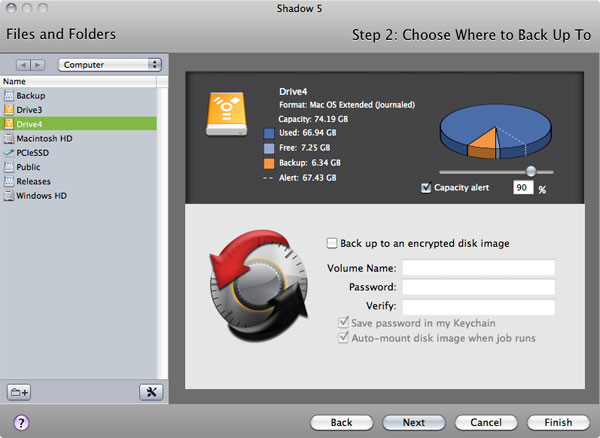The width and height of the screenshot is (600, 438).
Task: Click the large orange FireWire drive icon
Action: pyautogui.click(x=227, y=114)
